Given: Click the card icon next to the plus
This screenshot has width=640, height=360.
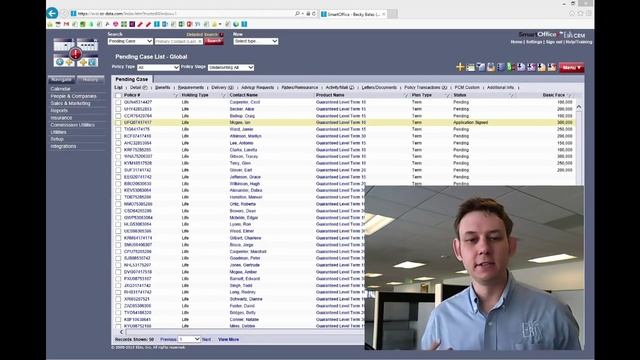Looking at the screenshot, I should (470, 67).
